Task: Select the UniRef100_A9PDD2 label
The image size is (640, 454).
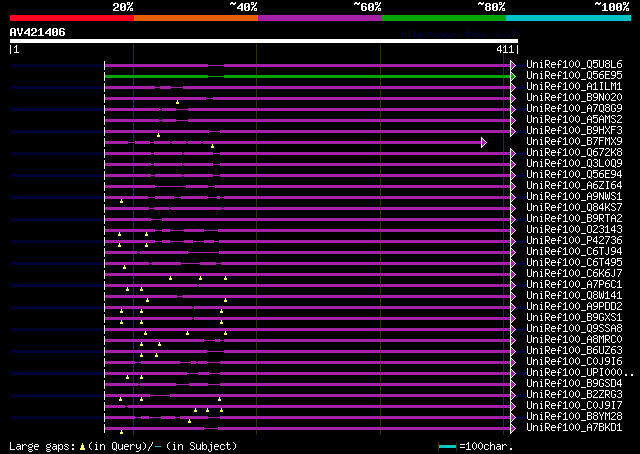Action: (x=574, y=307)
